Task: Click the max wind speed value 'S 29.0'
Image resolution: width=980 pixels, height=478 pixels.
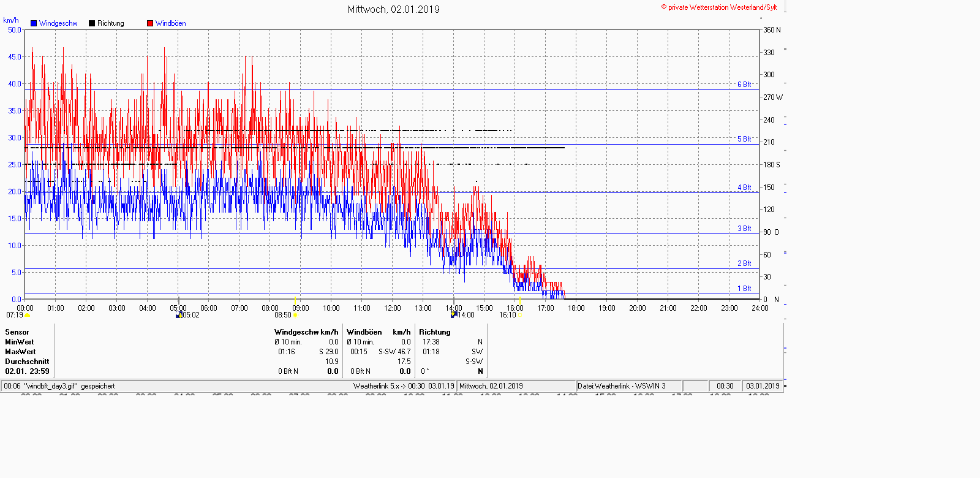Action: point(329,352)
